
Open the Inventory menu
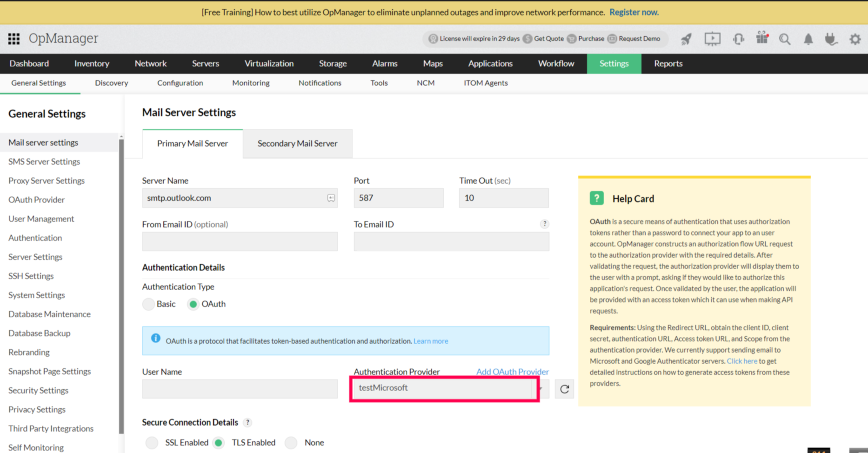92,64
